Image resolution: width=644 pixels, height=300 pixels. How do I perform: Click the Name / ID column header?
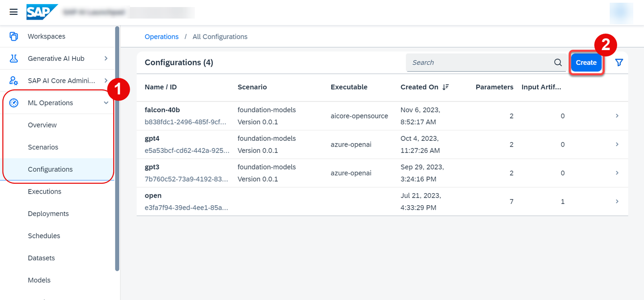[161, 87]
